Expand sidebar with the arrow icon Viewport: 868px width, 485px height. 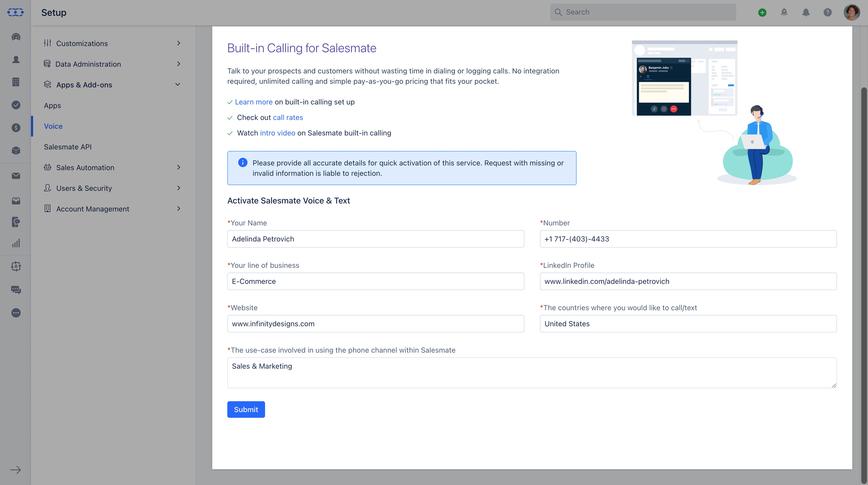coord(16,470)
